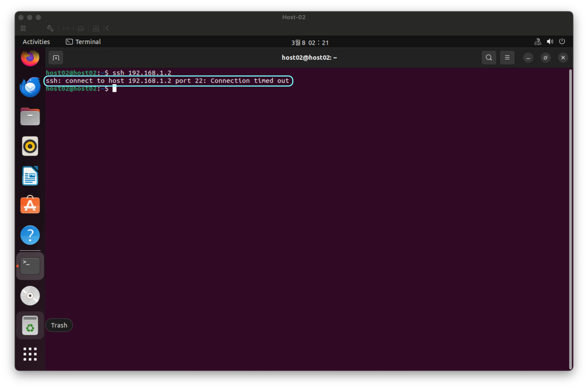Viewport: 588px width, 389px height.
Task: Show applications grid
Action: 30,354
